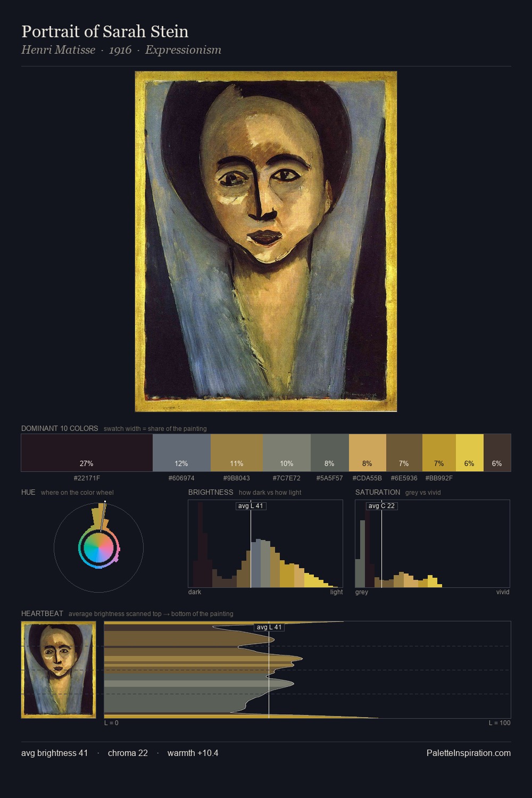Select the 7% dark brown swatch
The width and height of the screenshot is (532, 798).
404,453
